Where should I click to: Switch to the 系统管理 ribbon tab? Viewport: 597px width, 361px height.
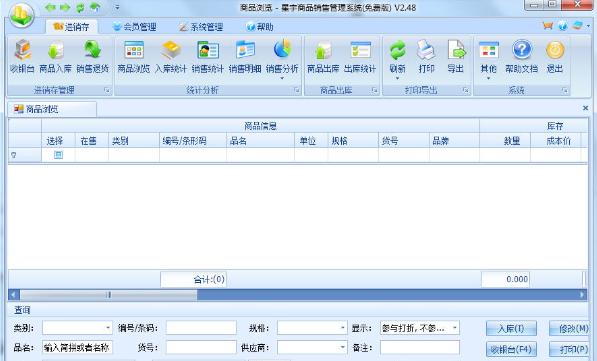(x=201, y=27)
